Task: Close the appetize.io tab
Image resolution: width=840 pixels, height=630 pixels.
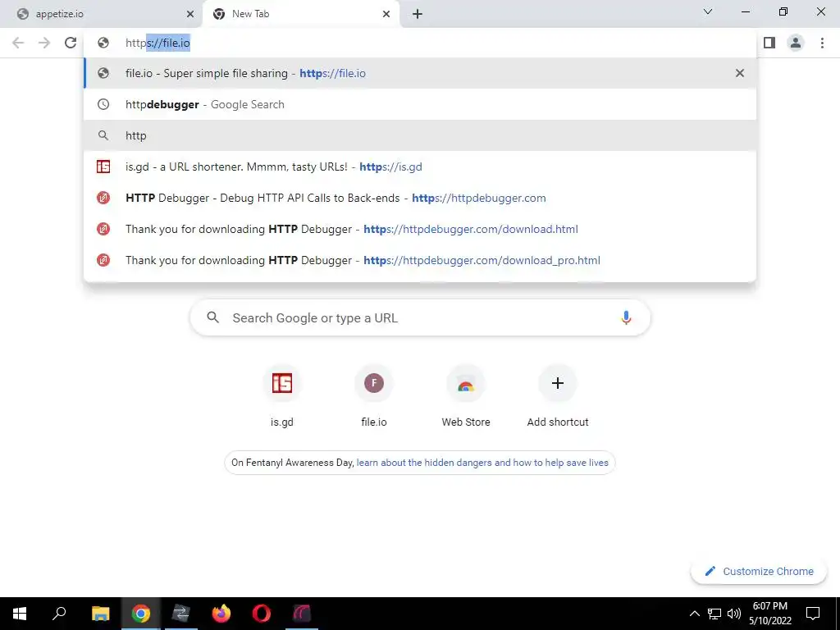Action: coord(190,14)
